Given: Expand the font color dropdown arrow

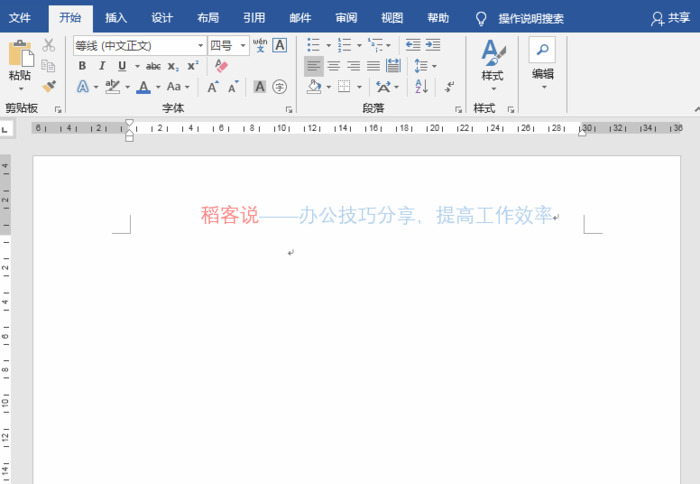Looking at the screenshot, I should click(x=158, y=87).
